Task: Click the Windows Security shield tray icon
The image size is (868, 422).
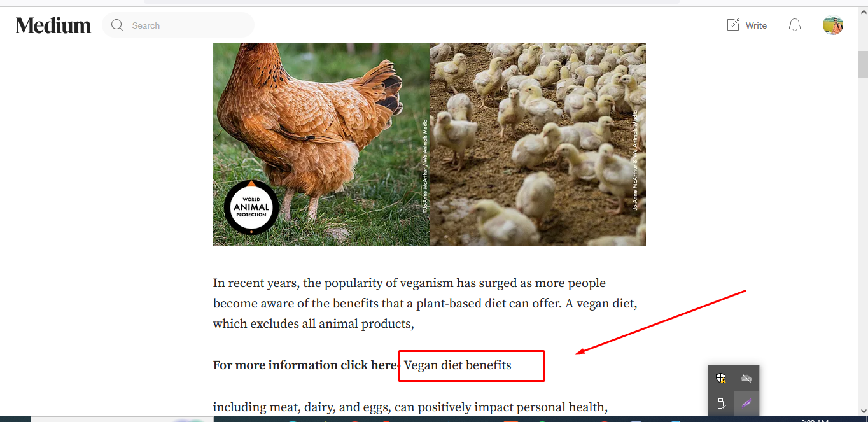Action: coord(721,379)
